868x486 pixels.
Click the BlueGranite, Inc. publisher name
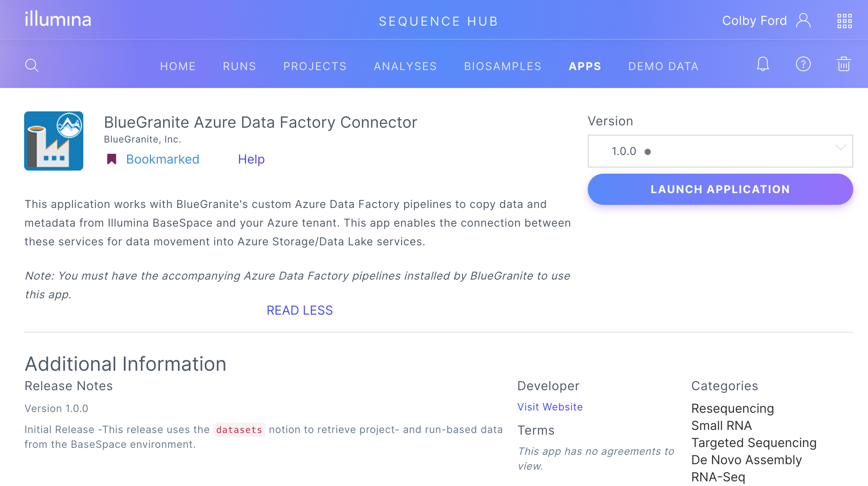(142, 139)
